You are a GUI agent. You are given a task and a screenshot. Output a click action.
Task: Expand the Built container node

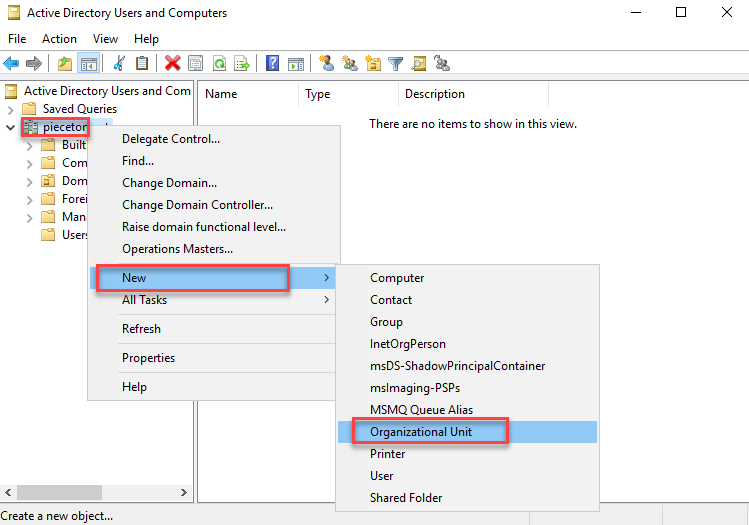click(30, 146)
